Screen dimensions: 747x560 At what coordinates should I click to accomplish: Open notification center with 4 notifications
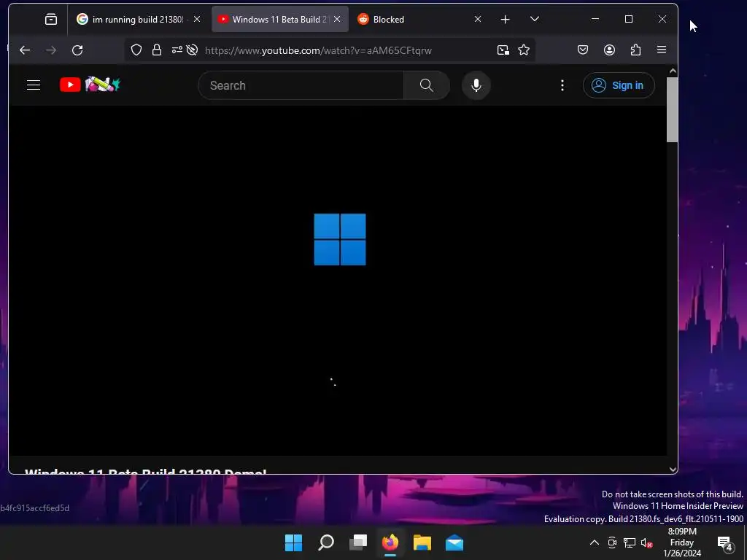pos(725,542)
